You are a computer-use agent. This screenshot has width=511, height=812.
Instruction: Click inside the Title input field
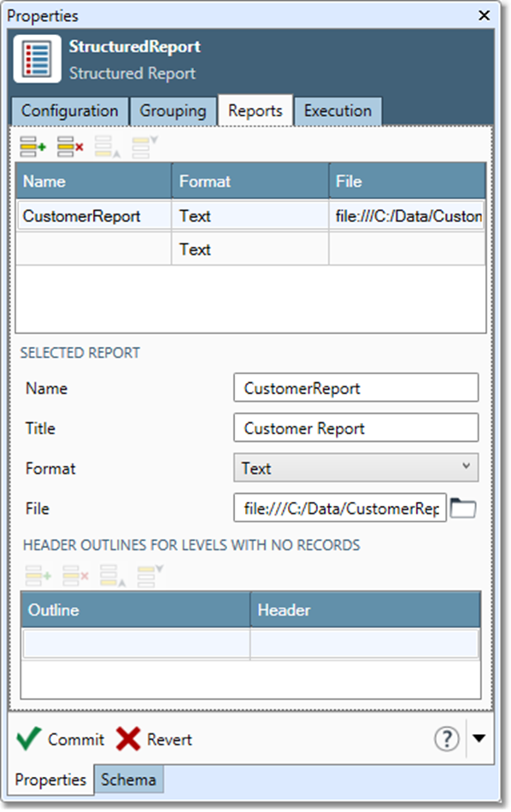356,427
